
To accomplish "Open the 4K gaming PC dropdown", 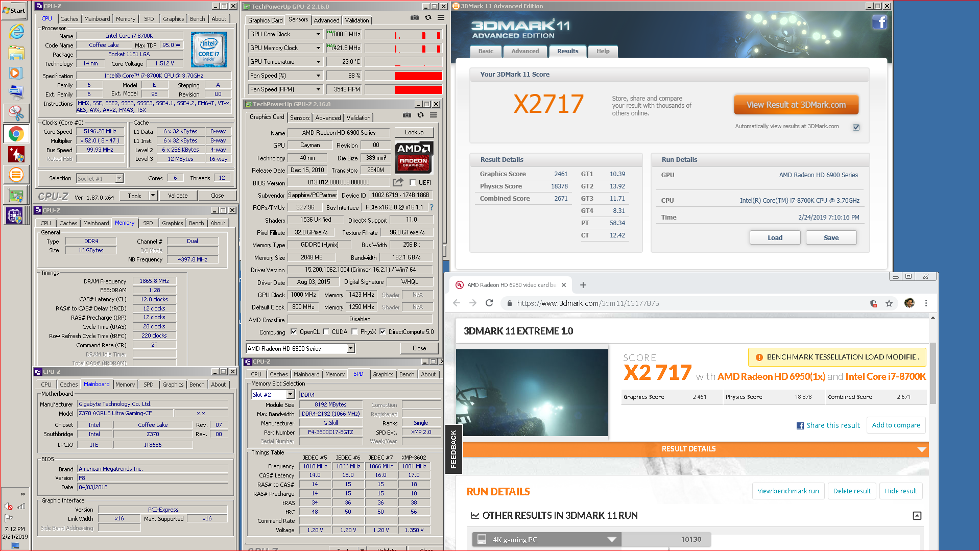I will coord(546,539).
